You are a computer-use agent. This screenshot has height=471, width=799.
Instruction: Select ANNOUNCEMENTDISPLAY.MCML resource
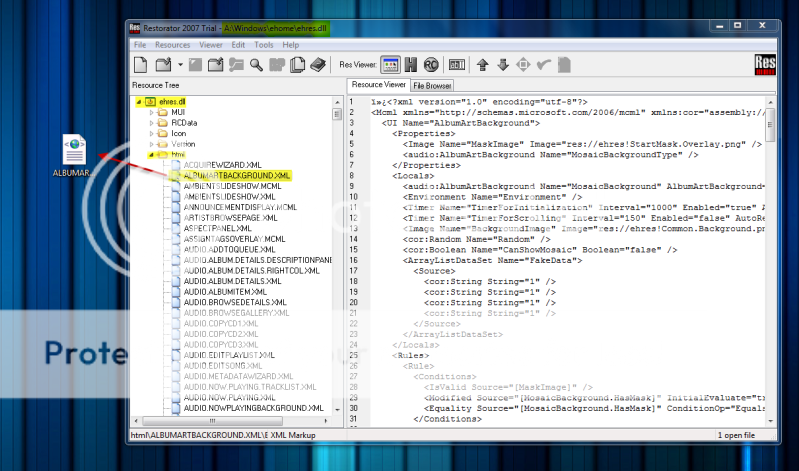pyautogui.click(x=240, y=207)
